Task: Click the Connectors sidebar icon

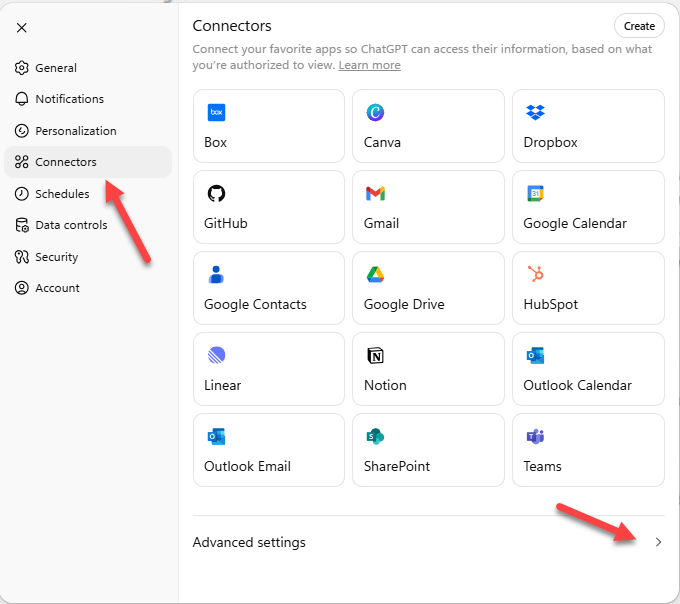Action: tap(21, 162)
